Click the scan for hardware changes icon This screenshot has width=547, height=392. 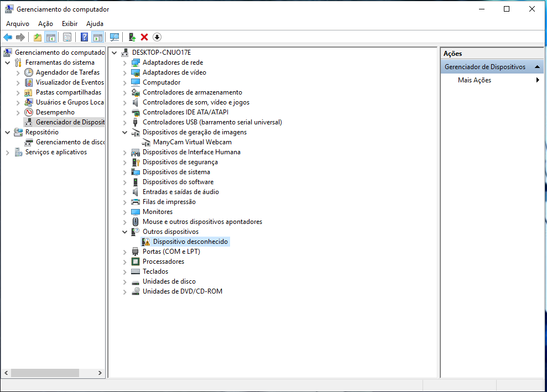click(x=114, y=37)
